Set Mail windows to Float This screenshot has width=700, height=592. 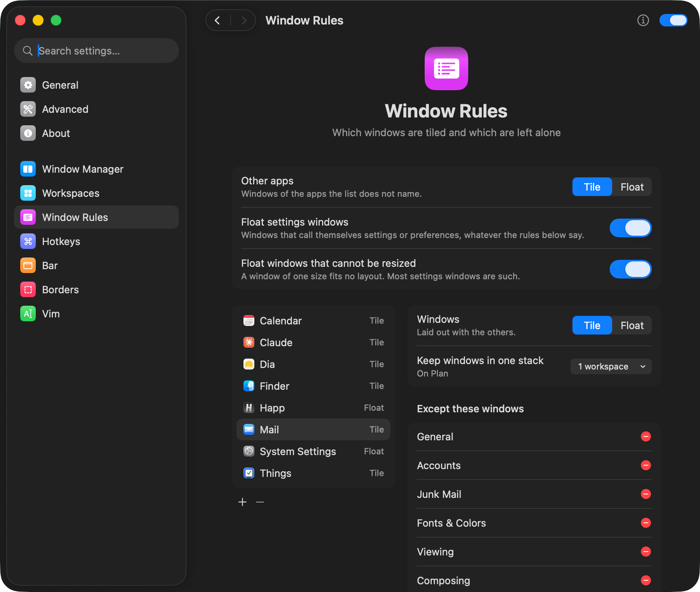coord(632,326)
